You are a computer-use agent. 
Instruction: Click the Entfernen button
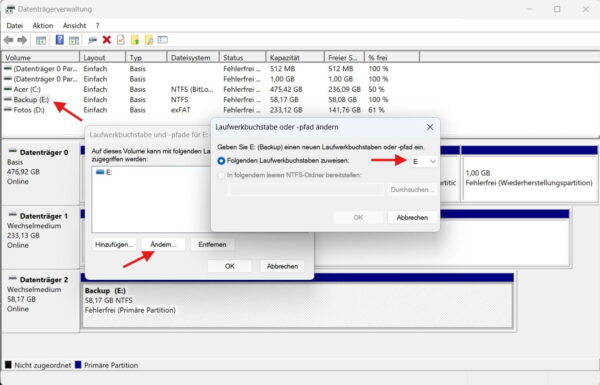click(212, 245)
